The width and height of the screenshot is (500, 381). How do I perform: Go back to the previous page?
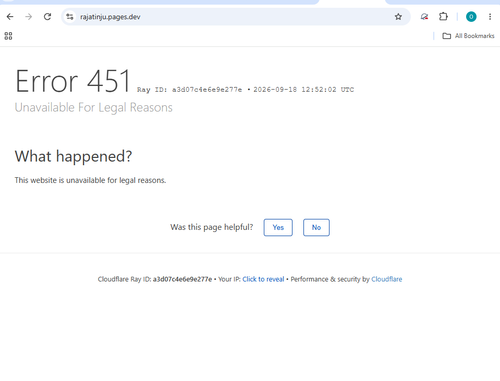point(10,17)
